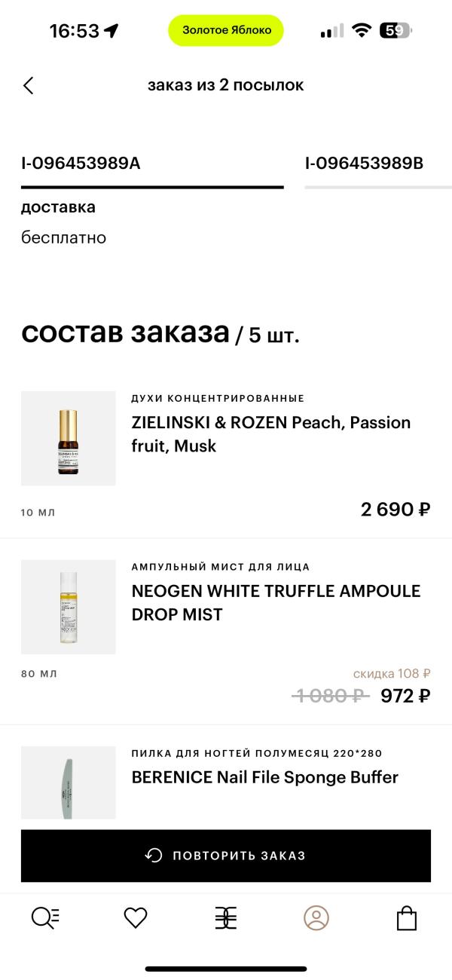Screen dimensions: 452x980
Task: Open ZIELINSKI & ROZEN perfume thumbnail
Action: pyautogui.click(x=69, y=438)
